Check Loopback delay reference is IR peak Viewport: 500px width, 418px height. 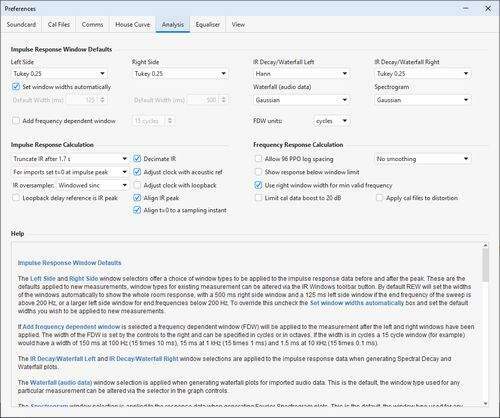(x=16, y=198)
